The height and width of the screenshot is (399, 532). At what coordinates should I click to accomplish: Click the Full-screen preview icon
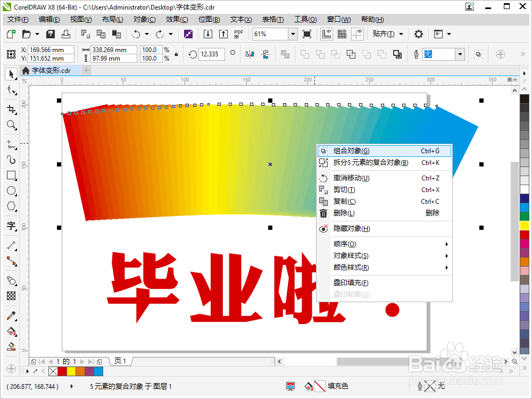point(307,34)
